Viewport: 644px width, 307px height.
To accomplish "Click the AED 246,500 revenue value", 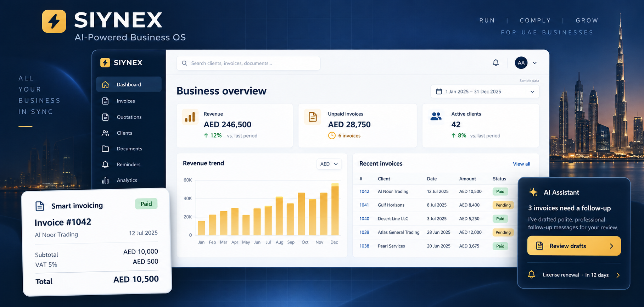I will coord(228,124).
